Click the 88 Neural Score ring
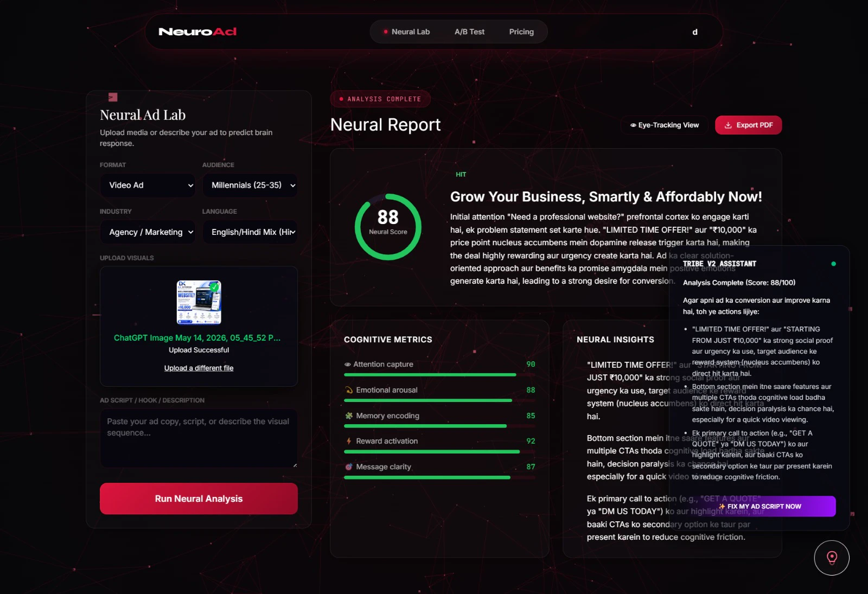868x594 pixels. [388, 227]
